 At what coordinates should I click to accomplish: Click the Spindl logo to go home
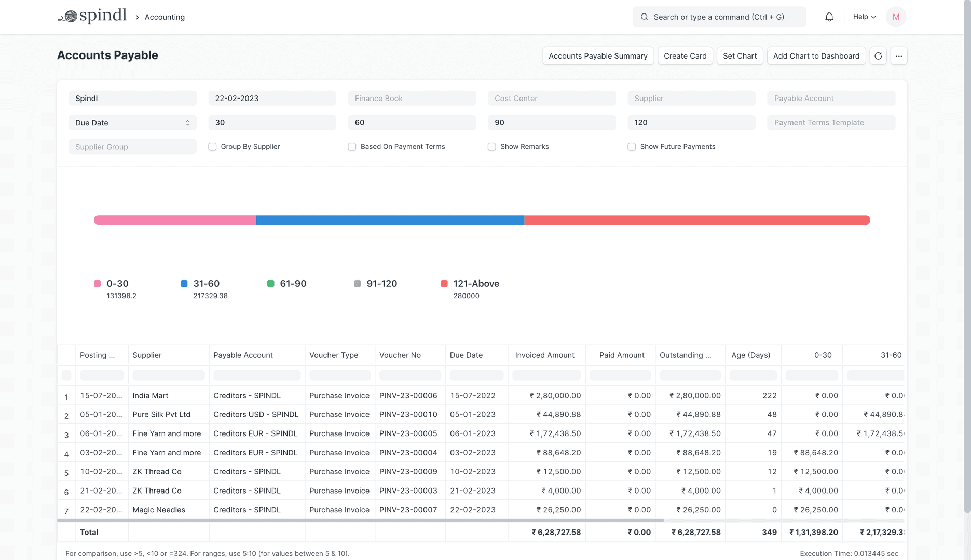[92, 15]
